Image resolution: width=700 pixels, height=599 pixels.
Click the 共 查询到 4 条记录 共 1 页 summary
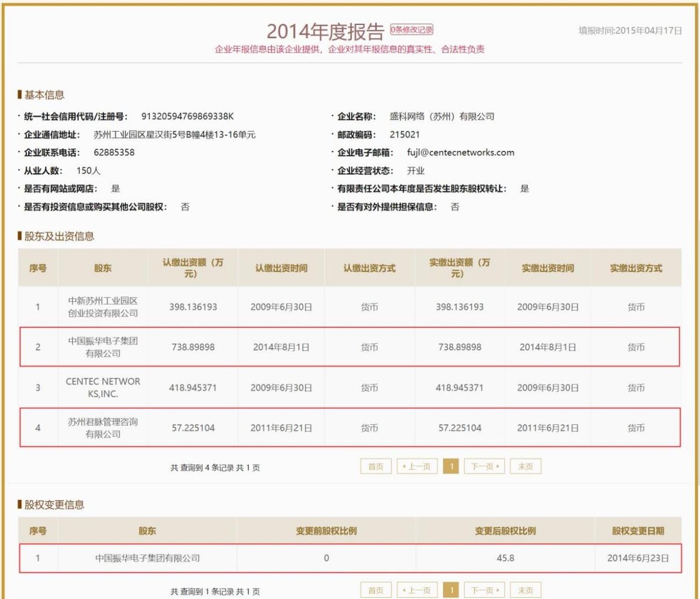coord(215,468)
